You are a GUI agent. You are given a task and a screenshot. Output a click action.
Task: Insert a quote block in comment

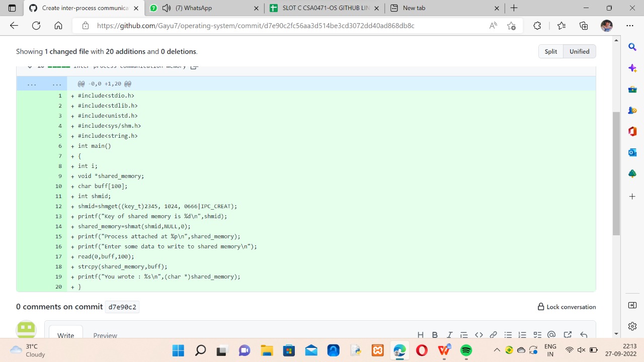pyautogui.click(x=464, y=335)
